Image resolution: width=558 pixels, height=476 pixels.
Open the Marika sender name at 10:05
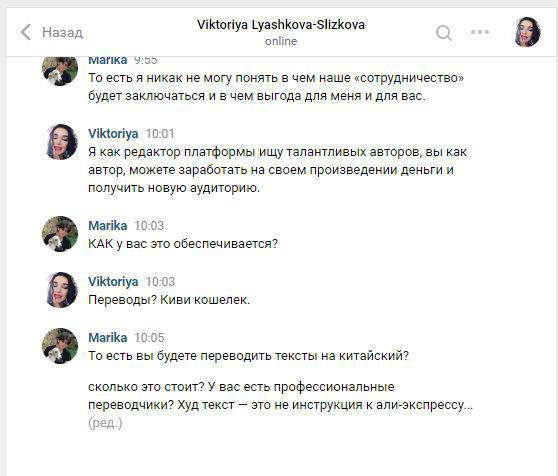(x=107, y=337)
